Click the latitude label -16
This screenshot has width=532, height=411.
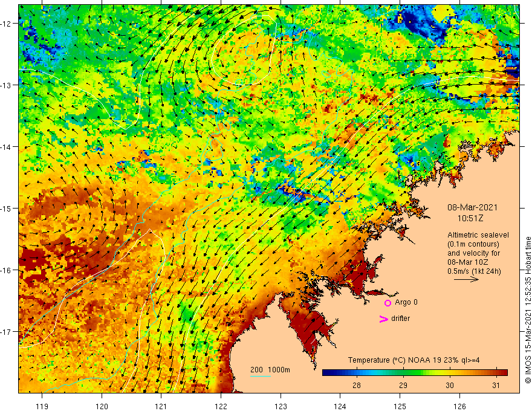(7, 270)
